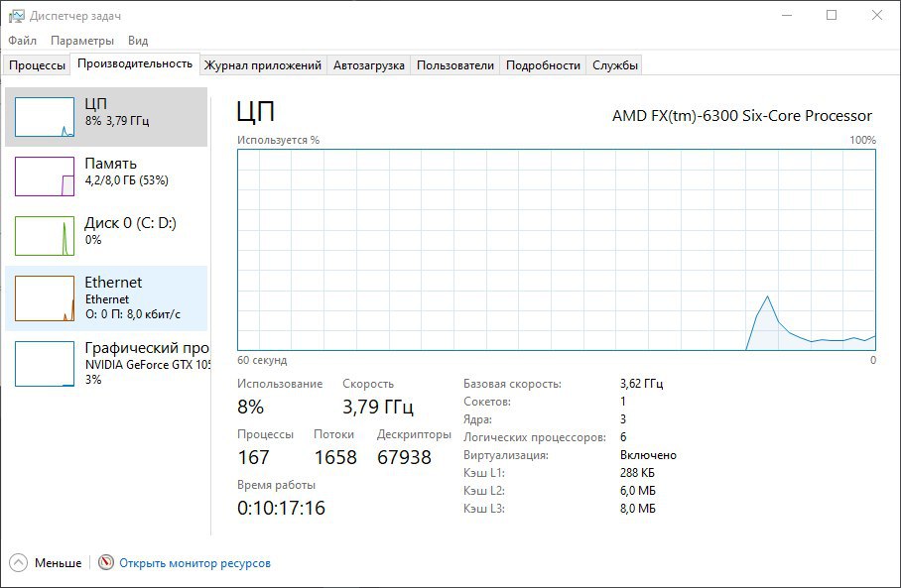
Task: Switch to the Пользователи tab
Action: [x=455, y=65]
